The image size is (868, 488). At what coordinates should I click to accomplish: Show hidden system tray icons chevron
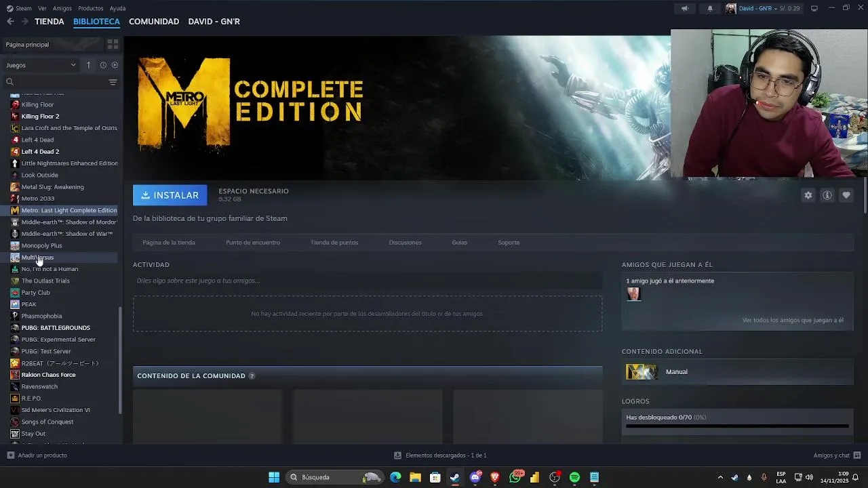pos(720,477)
